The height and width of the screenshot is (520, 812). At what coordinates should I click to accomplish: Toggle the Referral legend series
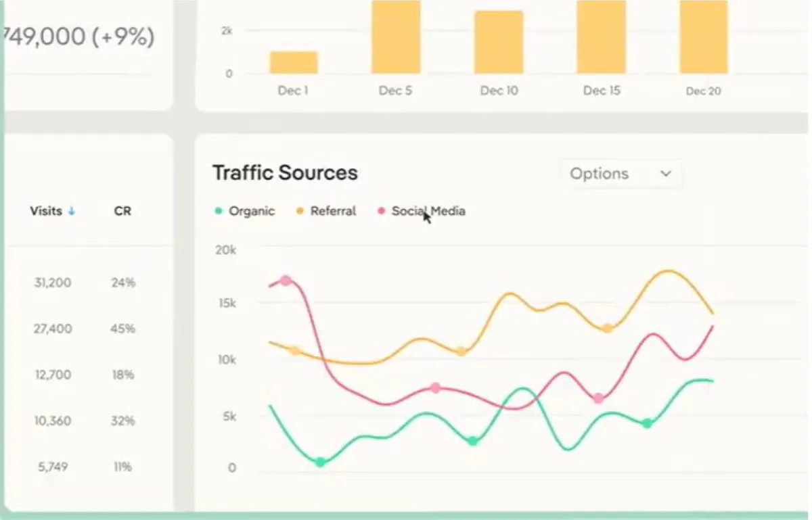[333, 211]
